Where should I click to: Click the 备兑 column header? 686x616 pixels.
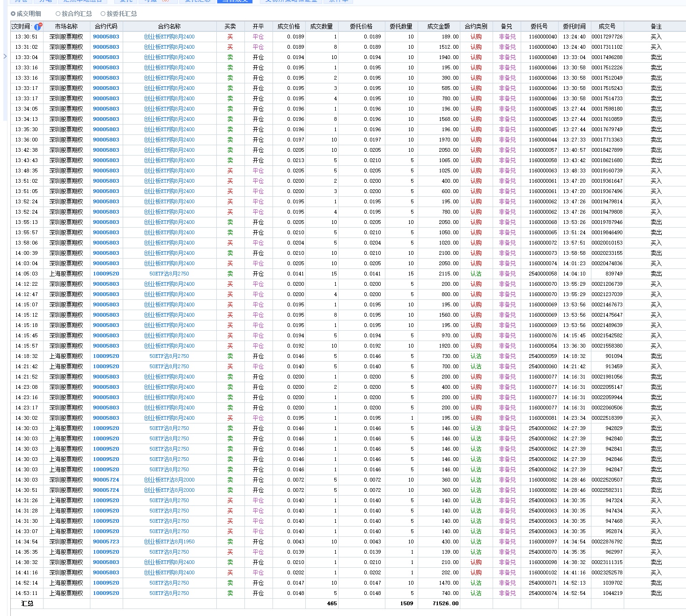pyautogui.click(x=506, y=26)
